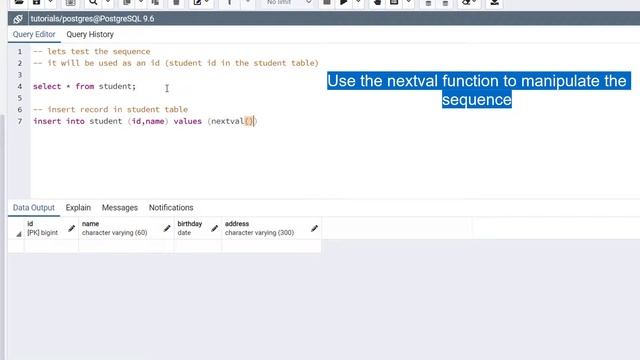Select the Data Output tab
The image size is (640, 360).
tap(33, 207)
